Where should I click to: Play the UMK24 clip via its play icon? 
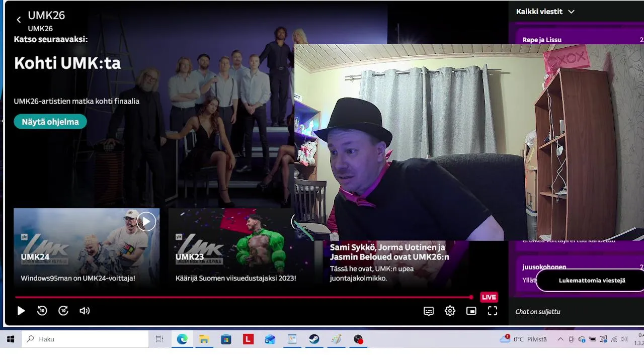pos(146,221)
